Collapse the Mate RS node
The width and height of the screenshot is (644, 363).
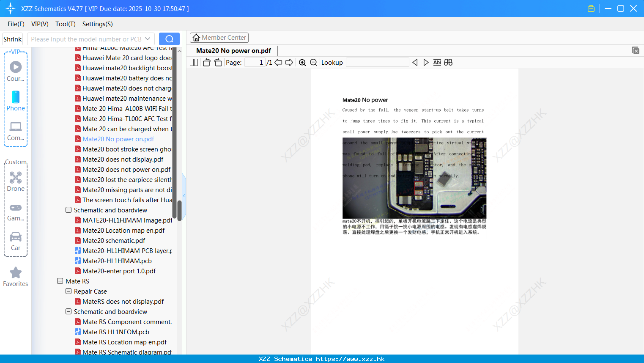(60, 281)
